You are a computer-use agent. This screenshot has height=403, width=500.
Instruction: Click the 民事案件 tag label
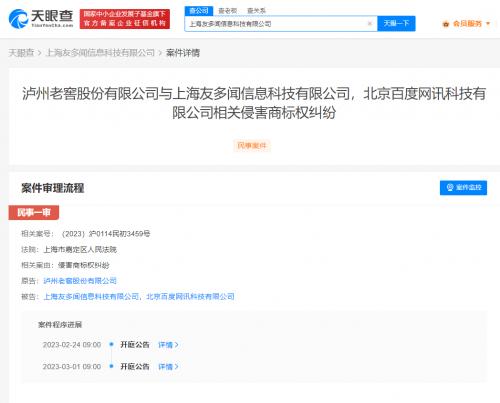(252, 146)
